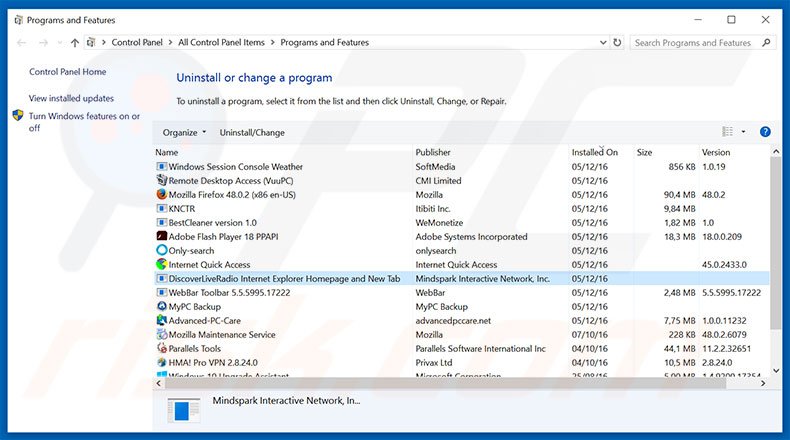Navigate forward with the forward arrow
790x440 pixels.
43,43
